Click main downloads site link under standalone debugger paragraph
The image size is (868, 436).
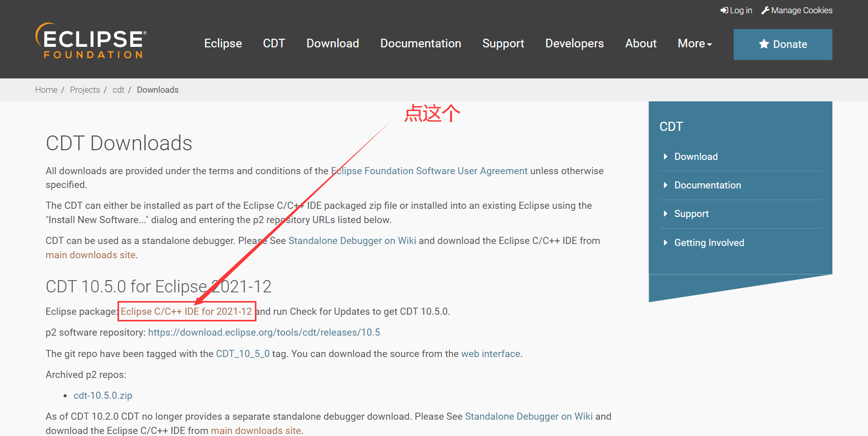pos(91,255)
